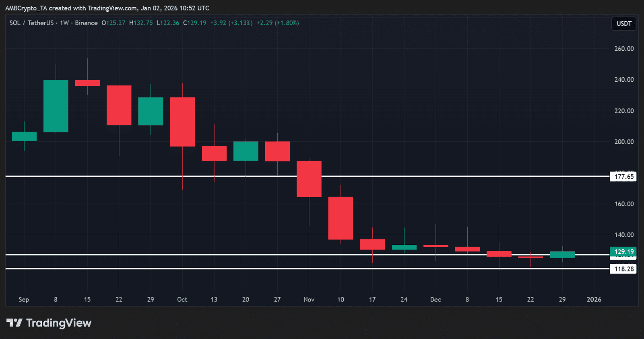Select the red candle for October 13 week
This screenshot has height=339, width=644.
(214, 153)
